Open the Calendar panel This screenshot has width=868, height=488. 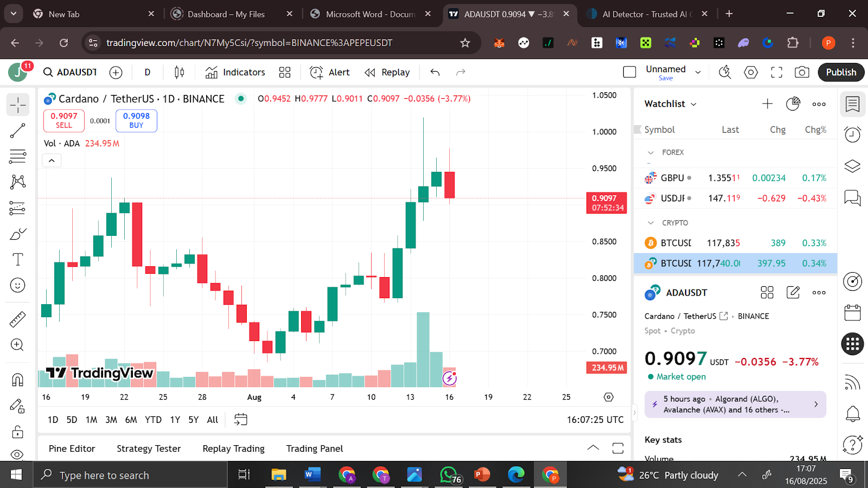click(x=852, y=313)
